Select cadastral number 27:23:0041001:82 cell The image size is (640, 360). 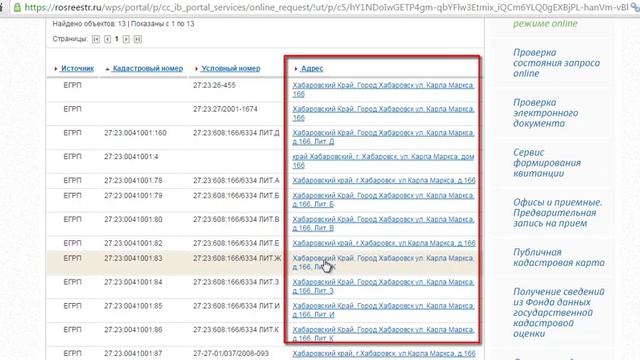[133, 243]
